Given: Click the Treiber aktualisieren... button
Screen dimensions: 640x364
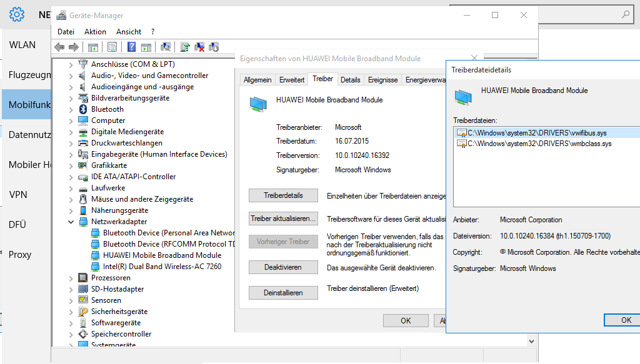Looking at the screenshot, I should [283, 219].
